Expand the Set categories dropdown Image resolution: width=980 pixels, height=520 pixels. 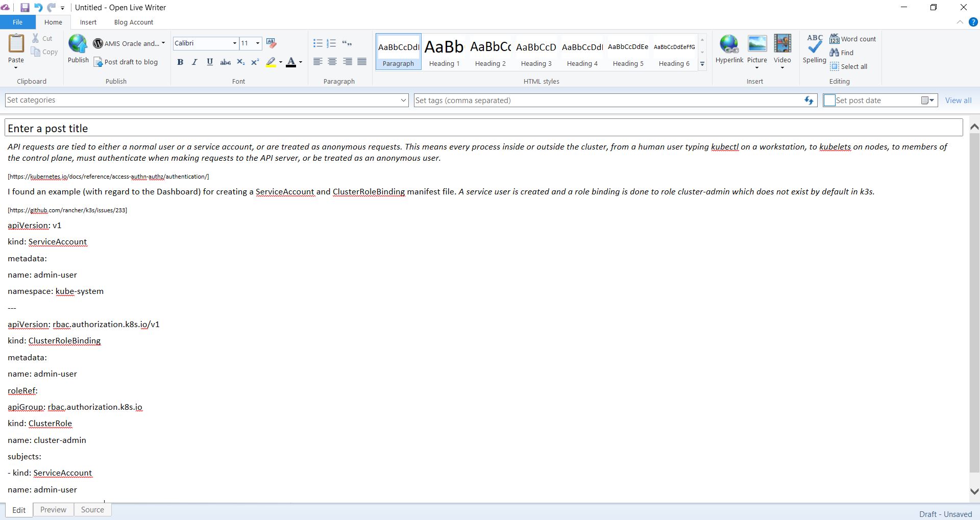[403, 101]
